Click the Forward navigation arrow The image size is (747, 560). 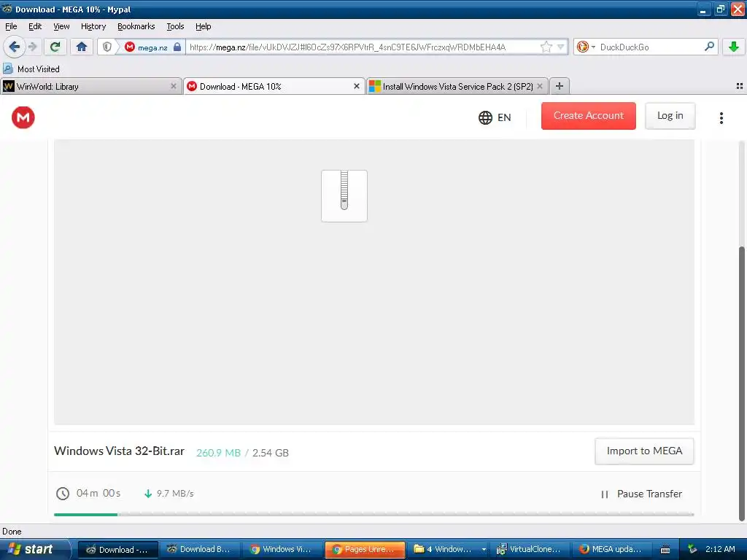pos(32,47)
